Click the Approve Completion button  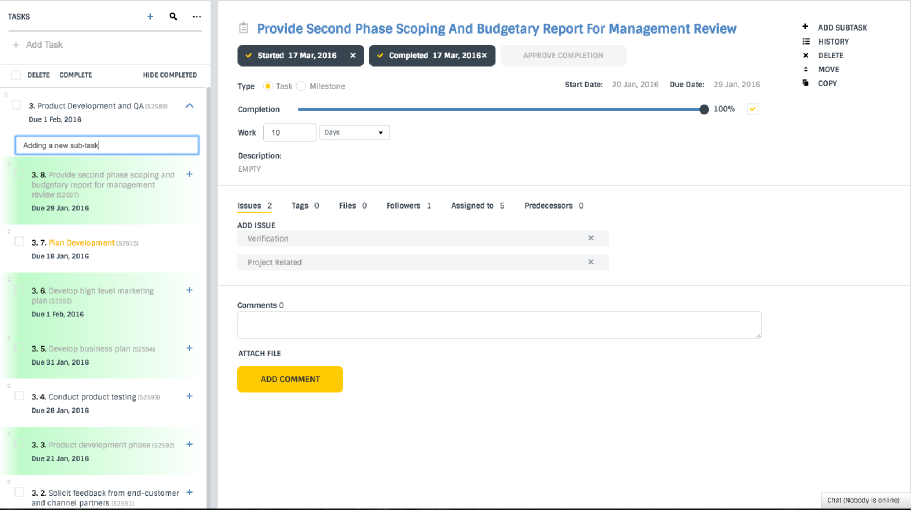coord(563,55)
